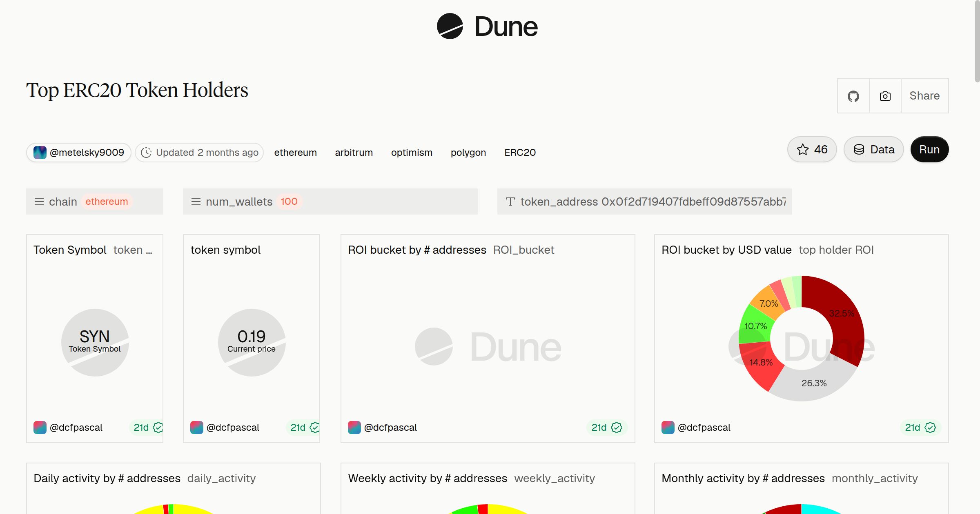Viewport: 980px width, 514px height.
Task: Click the red 14.8% pie slice
Action: click(x=760, y=363)
